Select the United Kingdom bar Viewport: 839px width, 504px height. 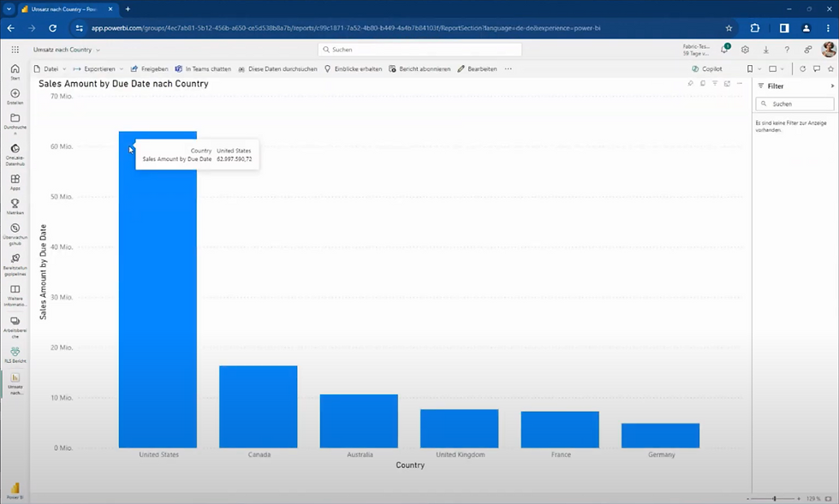pyautogui.click(x=460, y=429)
